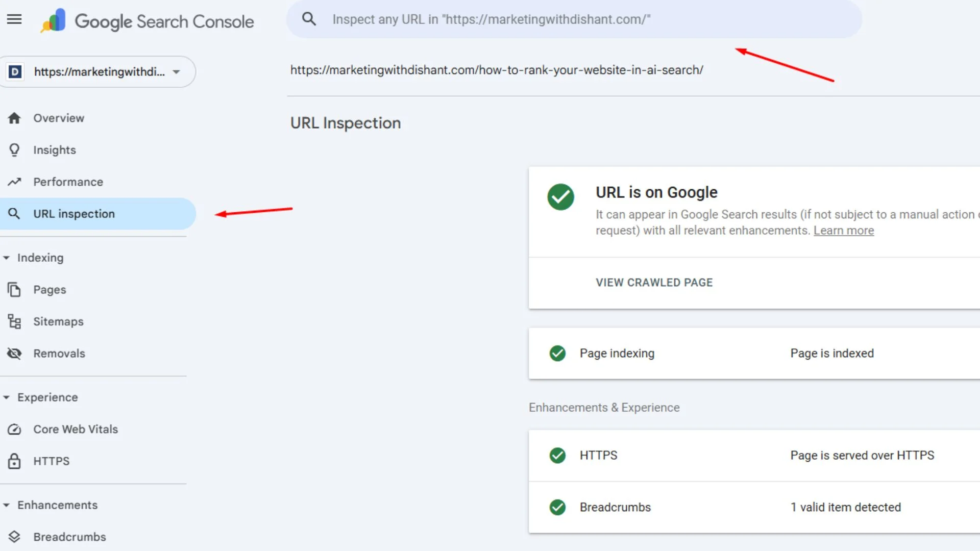Click the HTTPS padlock icon

tap(14, 461)
